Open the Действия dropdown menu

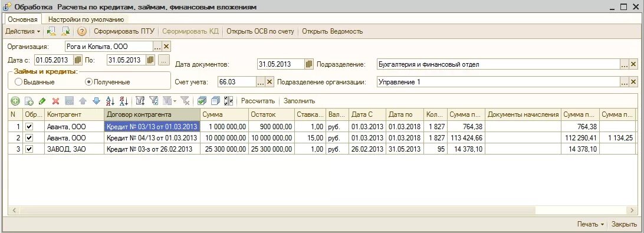[23, 31]
